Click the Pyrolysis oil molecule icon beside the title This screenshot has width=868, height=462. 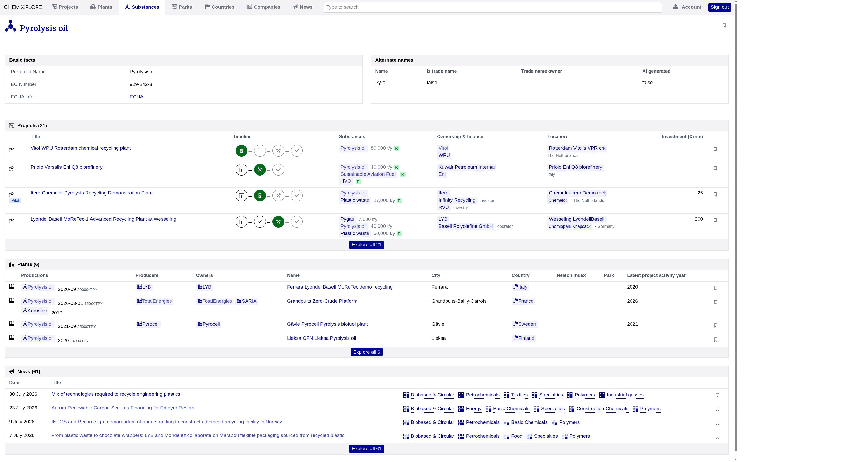point(11,26)
